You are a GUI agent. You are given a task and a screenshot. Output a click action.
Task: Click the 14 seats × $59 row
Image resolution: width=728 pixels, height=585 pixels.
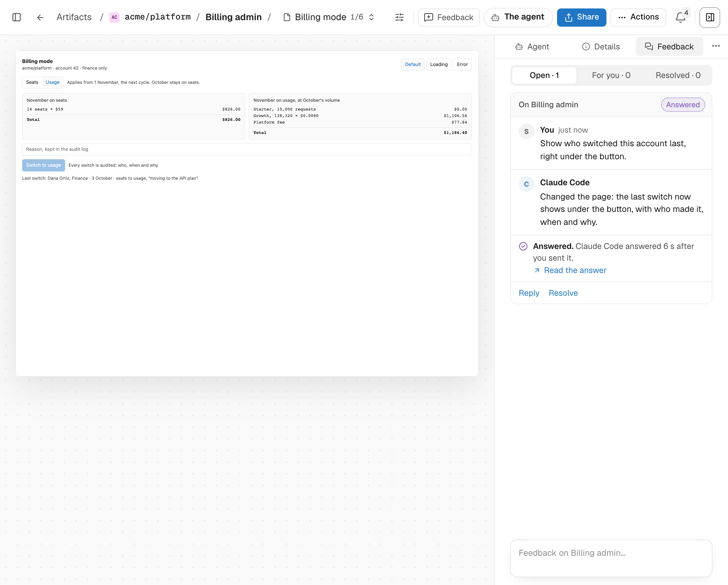(x=133, y=110)
